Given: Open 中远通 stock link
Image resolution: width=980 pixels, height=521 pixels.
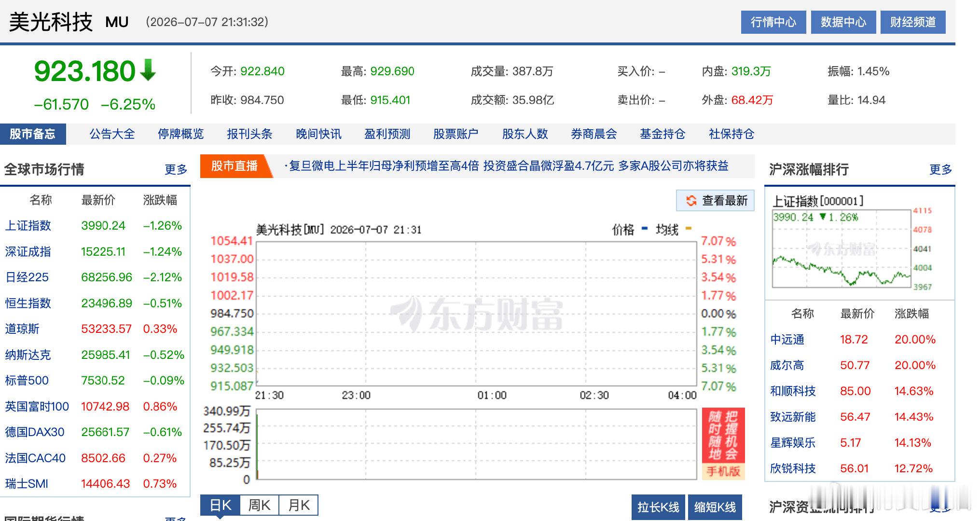Looking at the screenshot, I should pos(787,340).
